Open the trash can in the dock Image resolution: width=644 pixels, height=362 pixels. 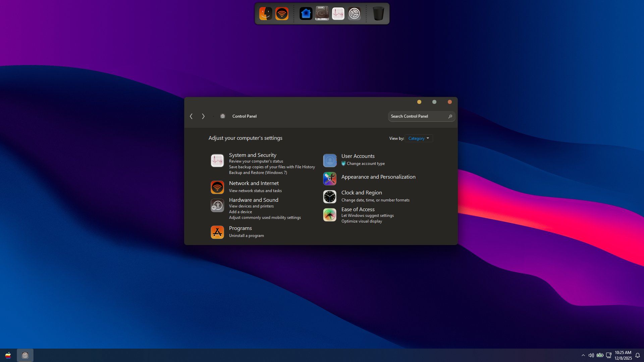pyautogui.click(x=378, y=14)
